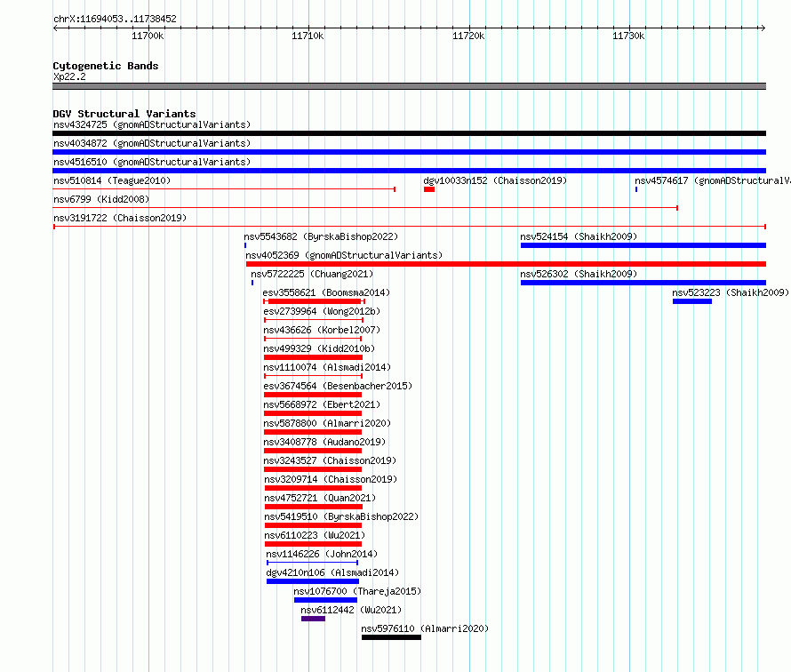Select the blue nsv523223 variant bar
The height and width of the screenshot is (672, 791).
point(692,301)
